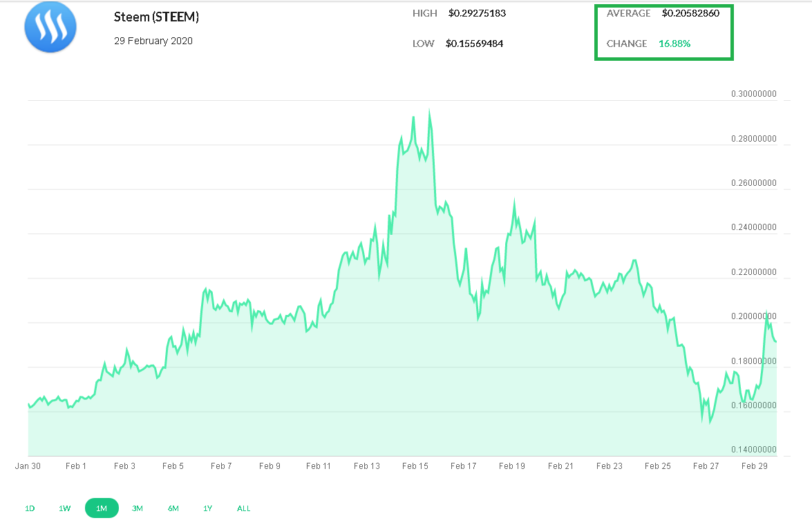812x527 pixels.
Task: Click the LOW price value $0.15569484
Action: click(x=474, y=43)
